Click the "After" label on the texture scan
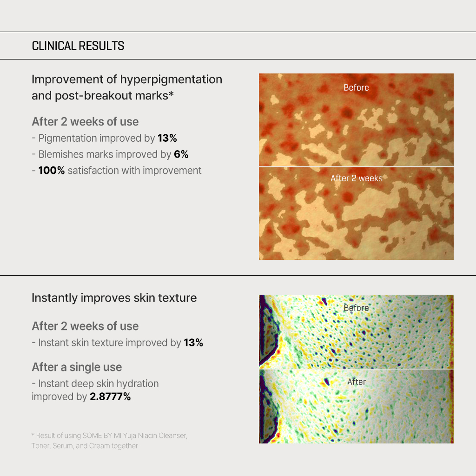476x476 pixels. click(x=357, y=382)
